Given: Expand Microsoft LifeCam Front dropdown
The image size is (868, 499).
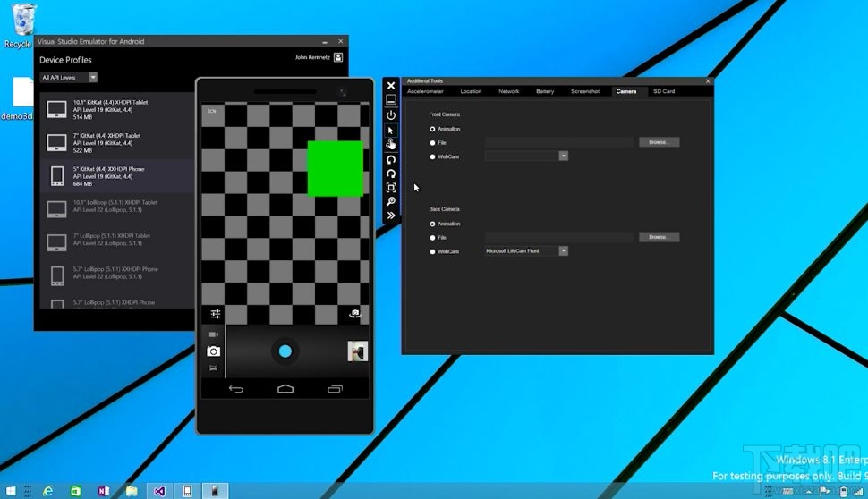Looking at the screenshot, I should [x=563, y=251].
